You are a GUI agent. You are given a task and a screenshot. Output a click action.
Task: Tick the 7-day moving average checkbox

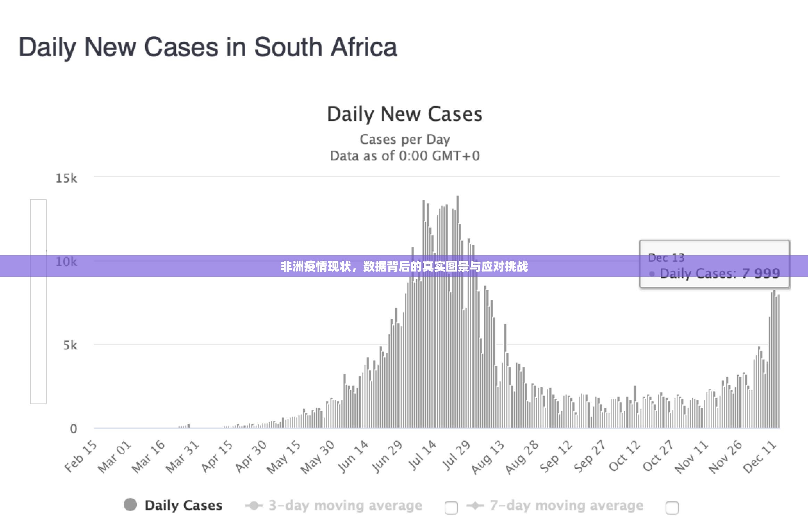pyautogui.click(x=672, y=508)
